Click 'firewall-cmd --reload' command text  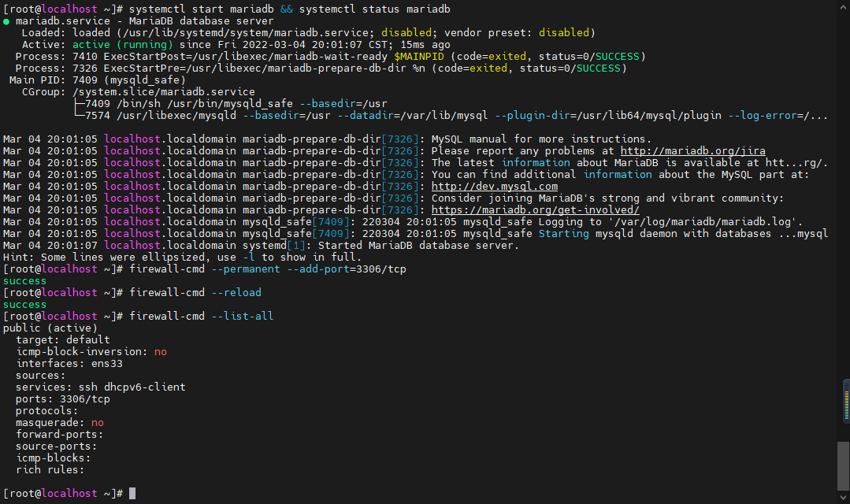(195, 293)
